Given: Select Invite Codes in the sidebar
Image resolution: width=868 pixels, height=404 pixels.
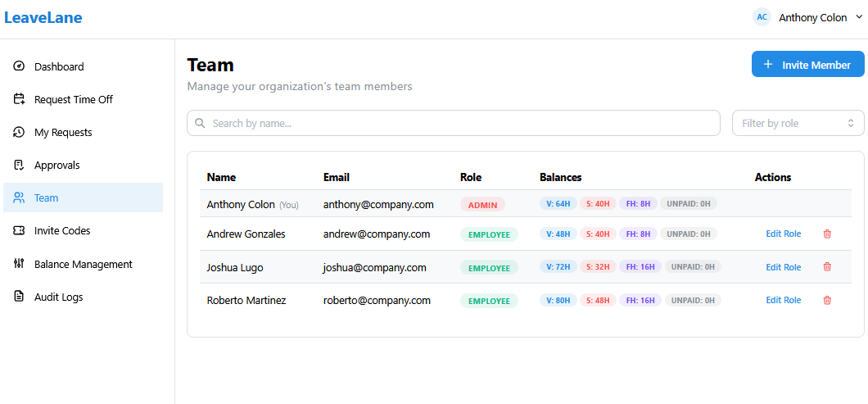Looking at the screenshot, I should (x=83, y=230).
